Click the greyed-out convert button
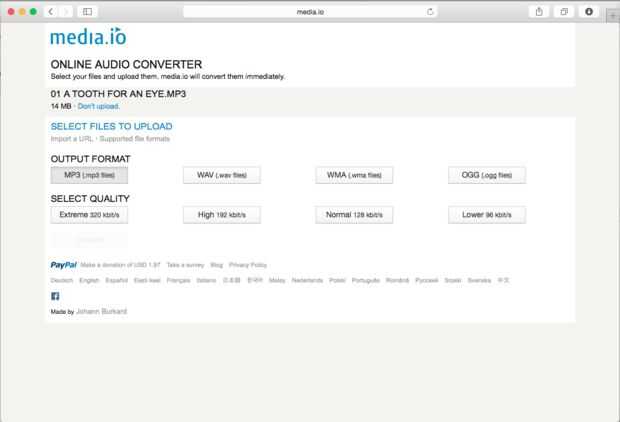 click(89, 240)
